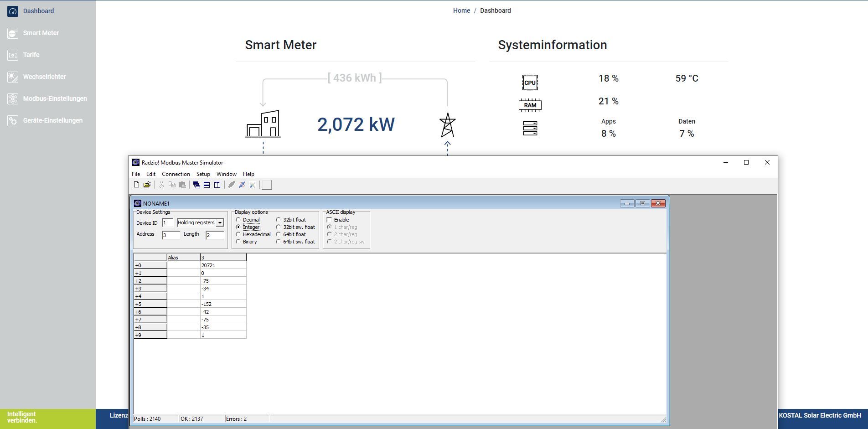Click the Alias column header
The height and width of the screenshot is (429, 868).
[183, 258]
